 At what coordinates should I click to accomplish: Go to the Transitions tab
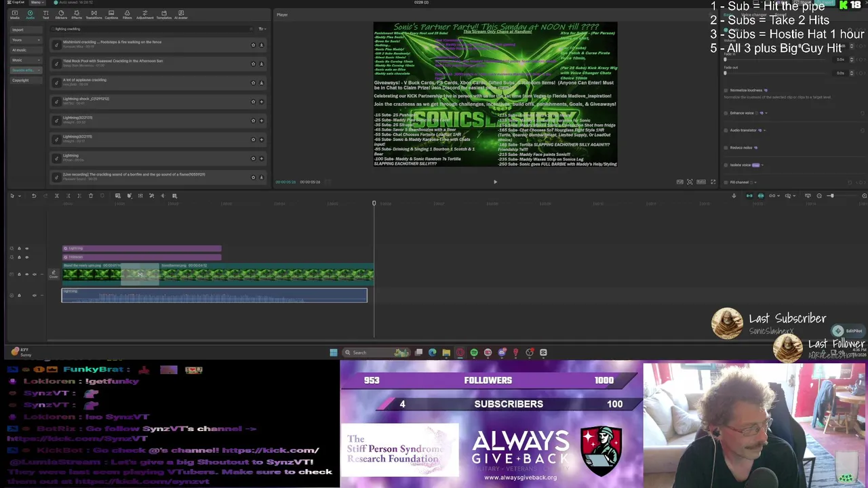click(94, 14)
